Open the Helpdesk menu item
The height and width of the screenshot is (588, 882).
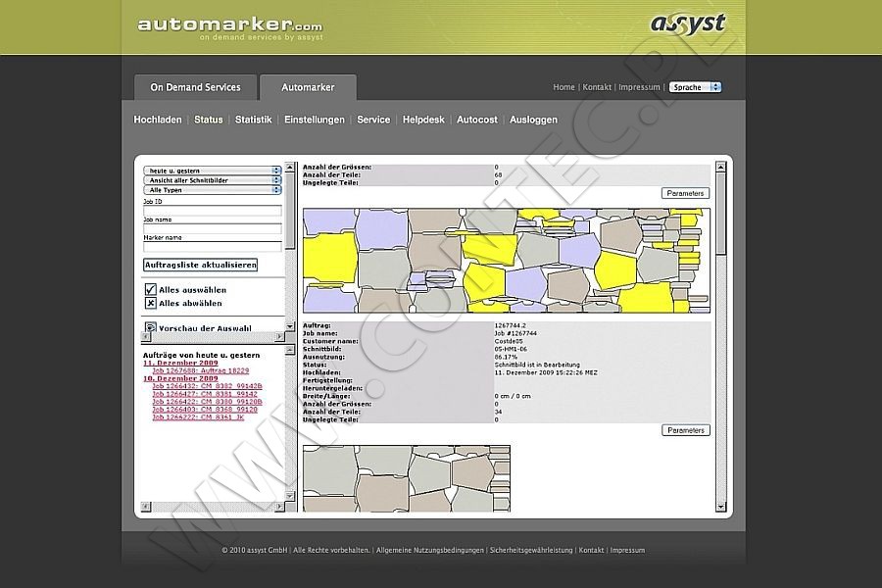pos(423,120)
